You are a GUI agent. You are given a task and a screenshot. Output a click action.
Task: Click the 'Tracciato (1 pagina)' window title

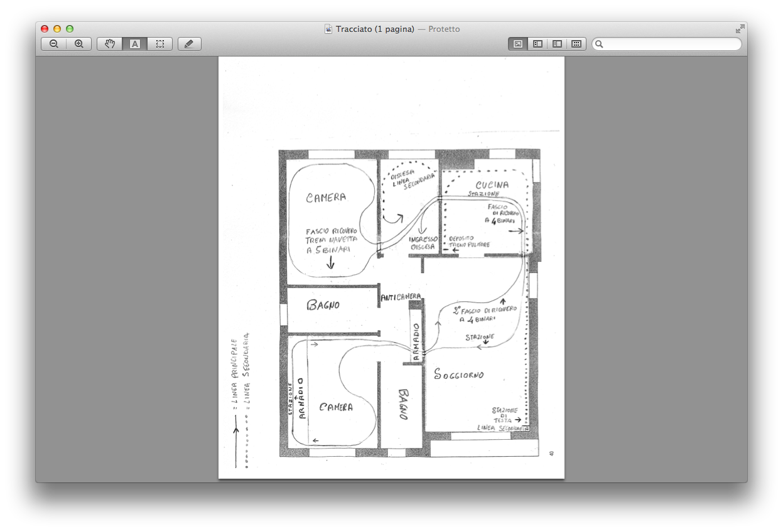coord(375,29)
